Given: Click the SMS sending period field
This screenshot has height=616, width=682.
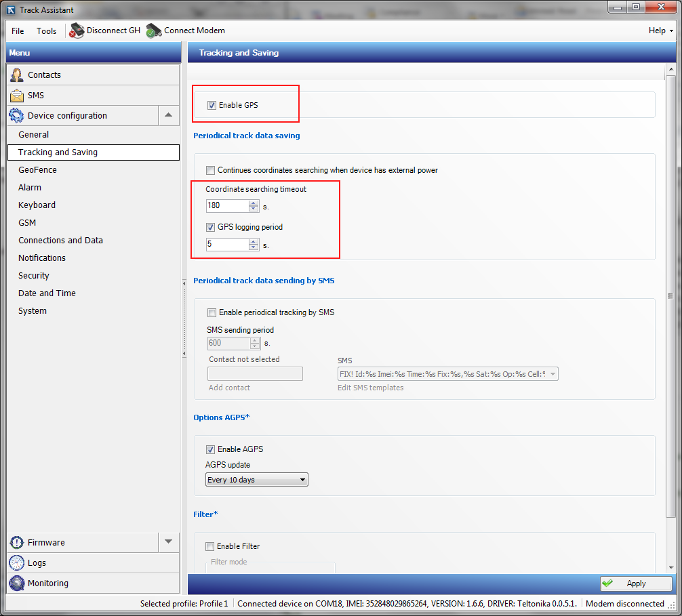Looking at the screenshot, I should [x=228, y=343].
